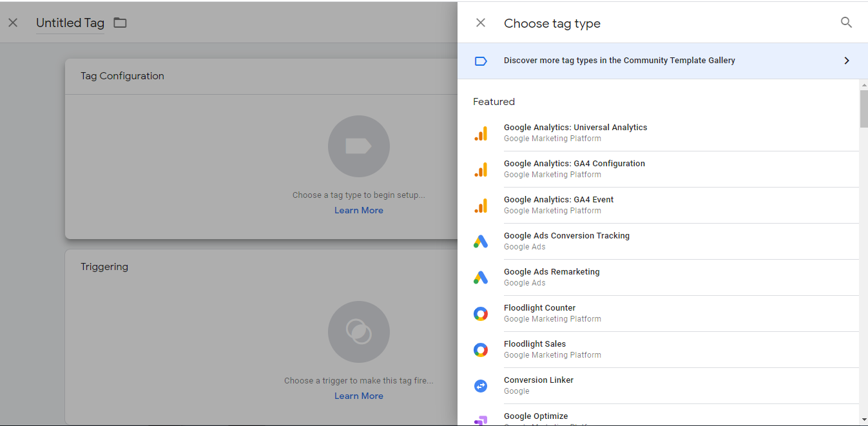Click Google subtitle under Conversion Linker
This screenshot has width=868, height=426.
click(x=517, y=391)
